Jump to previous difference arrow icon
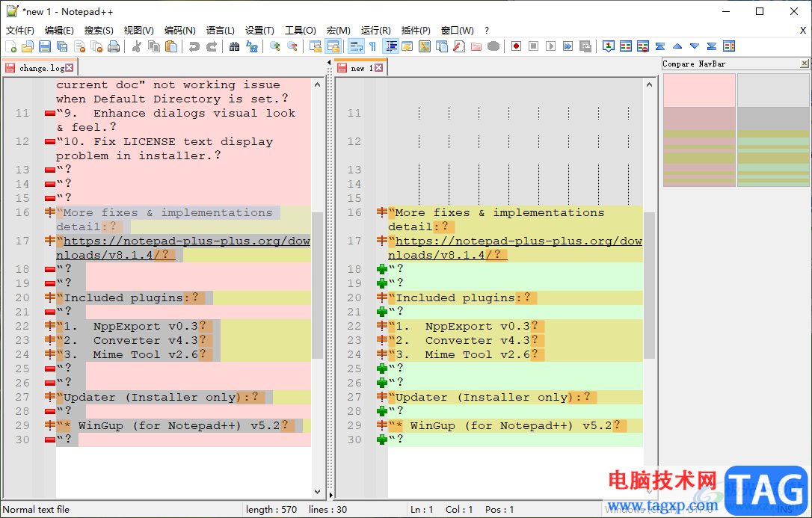Screen dimensions: 812x518 [x=677, y=46]
